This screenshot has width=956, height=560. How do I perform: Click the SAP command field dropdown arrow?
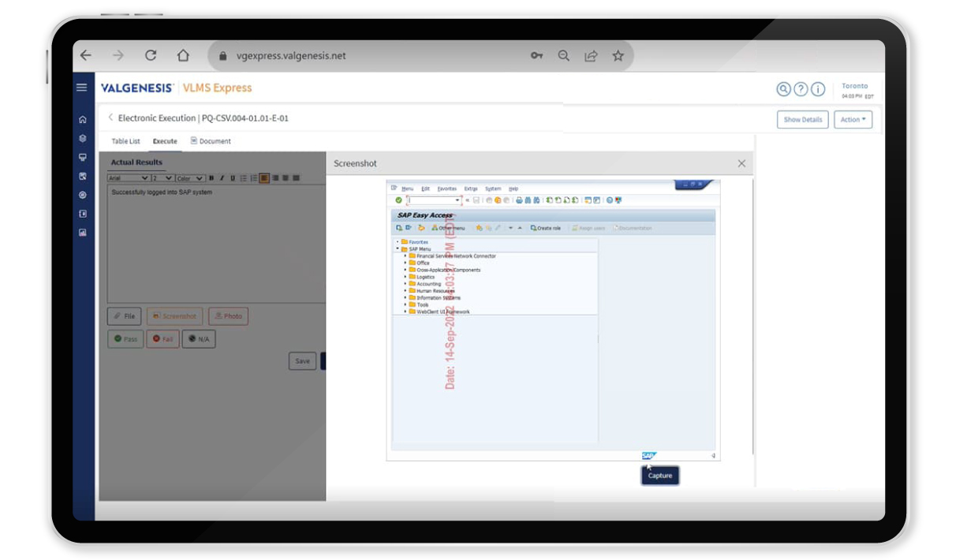(x=457, y=200)
